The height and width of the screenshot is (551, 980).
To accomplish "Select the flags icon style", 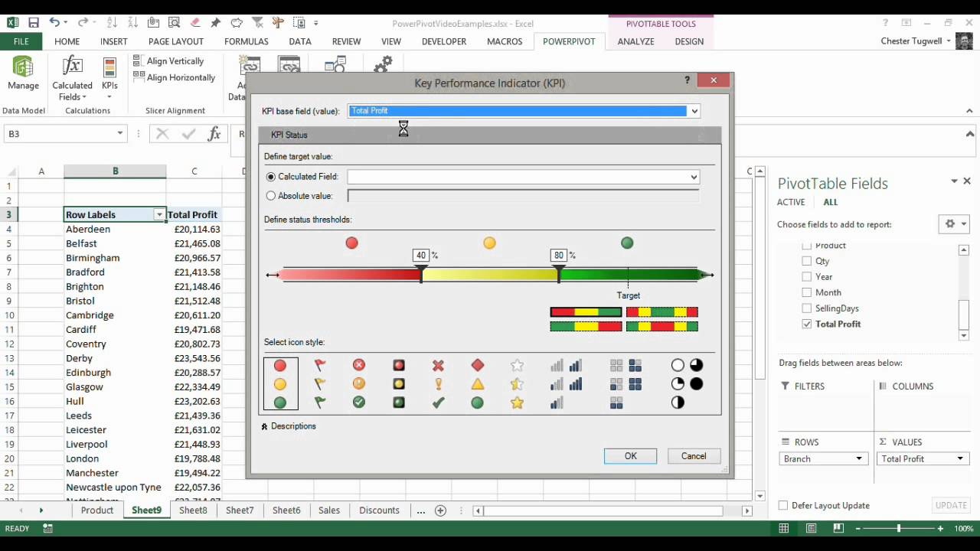I will [x=320, y=383].
